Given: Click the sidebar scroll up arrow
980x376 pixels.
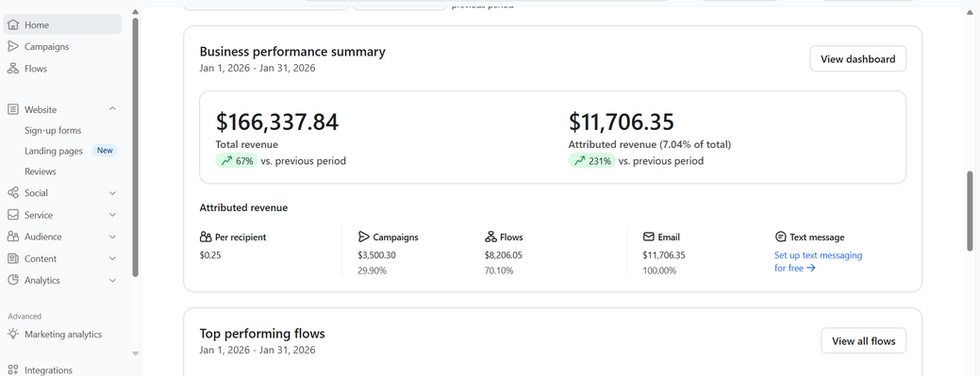Looking at the screenshot, I should click(136, 12).
